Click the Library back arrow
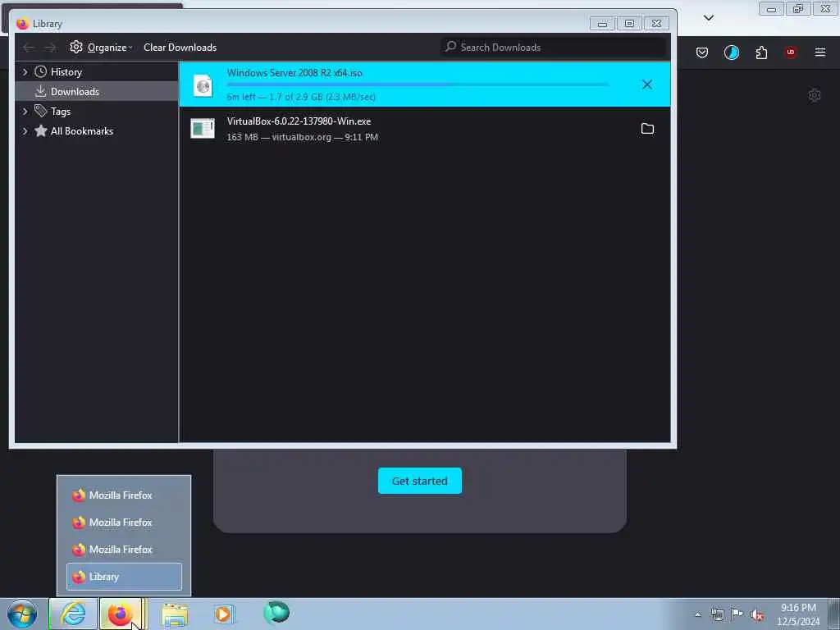This screenshot has width=840, height=630. [29, 48]
